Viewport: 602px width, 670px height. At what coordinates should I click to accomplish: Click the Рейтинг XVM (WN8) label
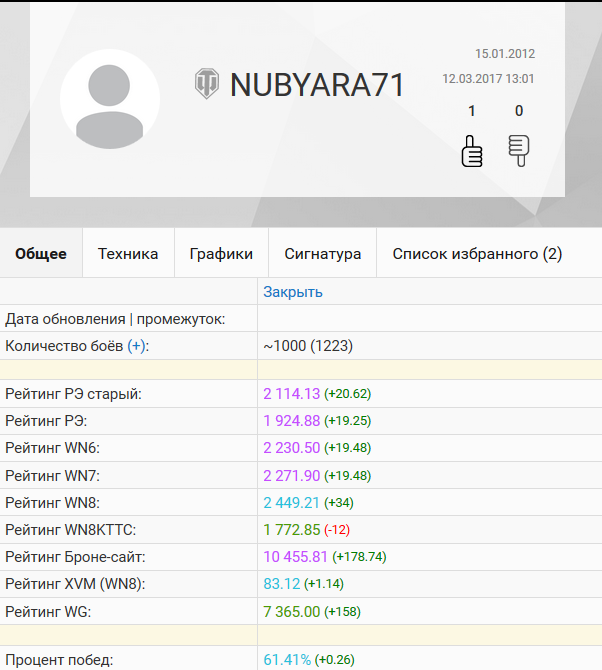tap(75, 584)
